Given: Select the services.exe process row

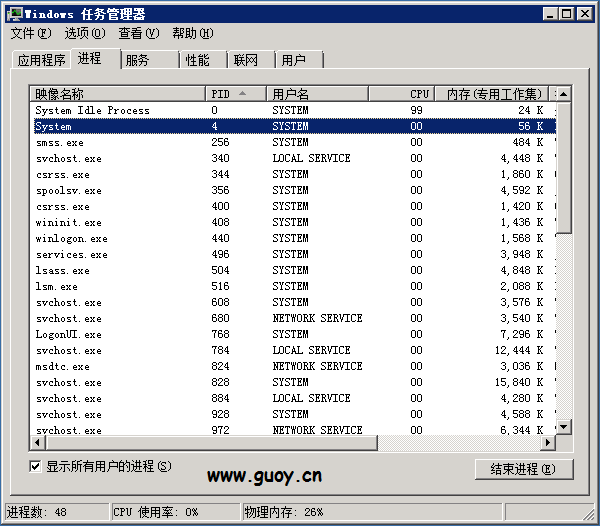Looking at the screenshot, I should (293, 254).
